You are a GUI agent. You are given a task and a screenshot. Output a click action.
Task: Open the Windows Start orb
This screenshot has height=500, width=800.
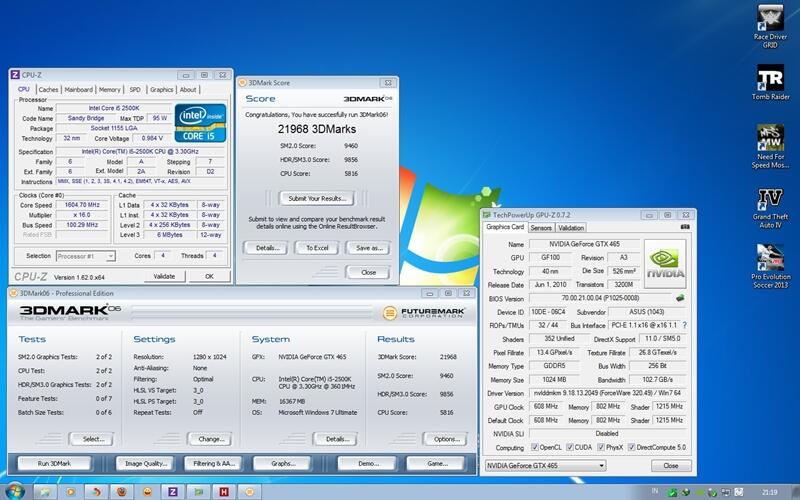click(14, 491)
